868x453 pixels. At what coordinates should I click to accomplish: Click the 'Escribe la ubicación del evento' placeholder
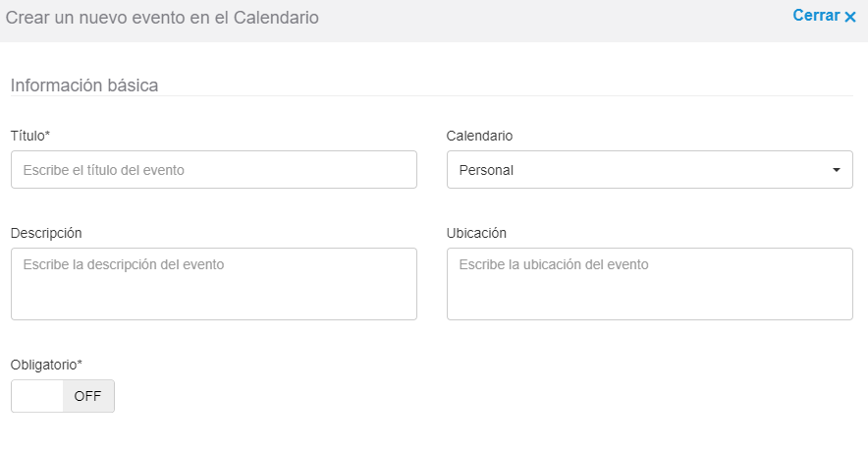pos(554,265)
